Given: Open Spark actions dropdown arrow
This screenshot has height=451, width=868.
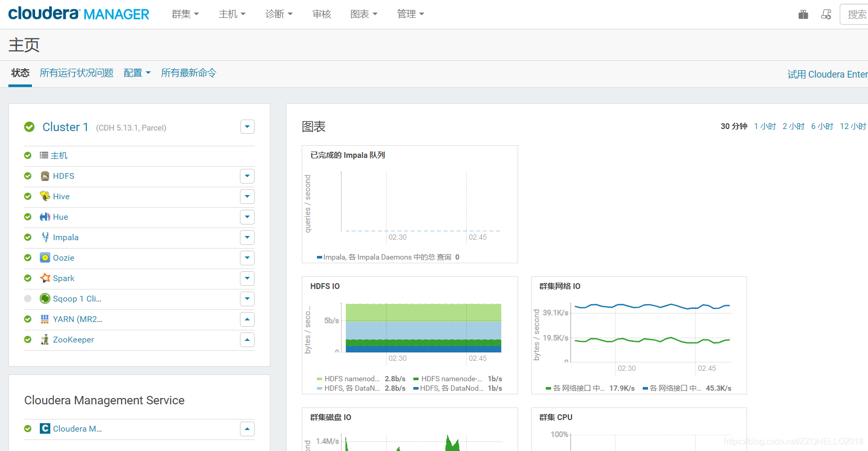Looking at the screenshot, I should (247, 278).
